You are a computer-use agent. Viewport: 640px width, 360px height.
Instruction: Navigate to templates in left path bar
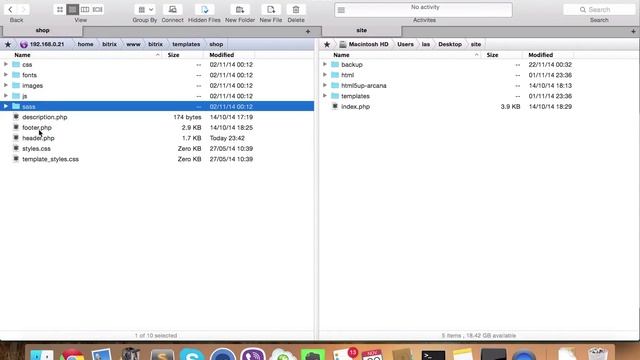(x=186, y=44)
